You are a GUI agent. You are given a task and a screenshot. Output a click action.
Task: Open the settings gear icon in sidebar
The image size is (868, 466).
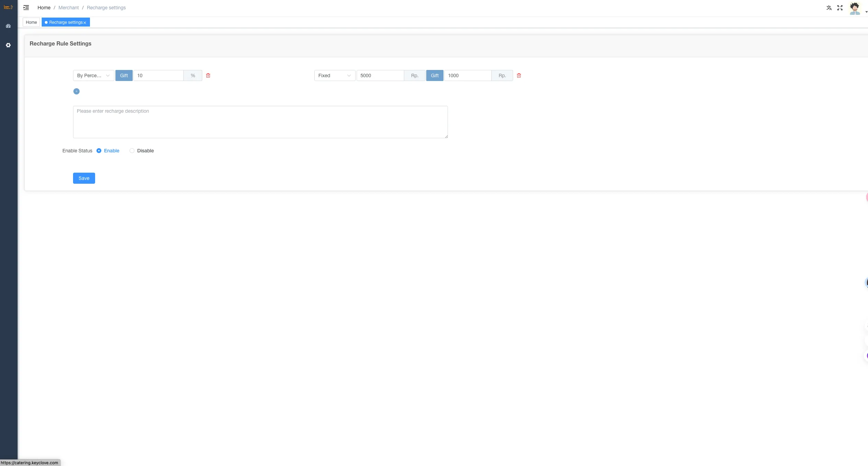8,45
